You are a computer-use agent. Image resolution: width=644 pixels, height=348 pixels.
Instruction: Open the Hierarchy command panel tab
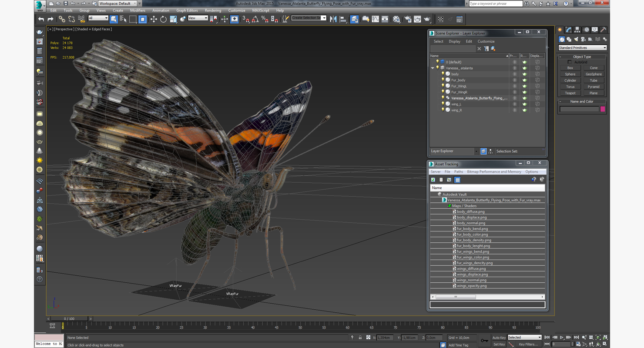tap(577, 30)
